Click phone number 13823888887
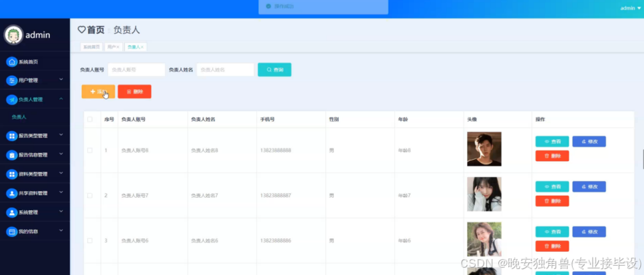The width and height of the screenshot is (644, 275). click(x=275, y=196)
